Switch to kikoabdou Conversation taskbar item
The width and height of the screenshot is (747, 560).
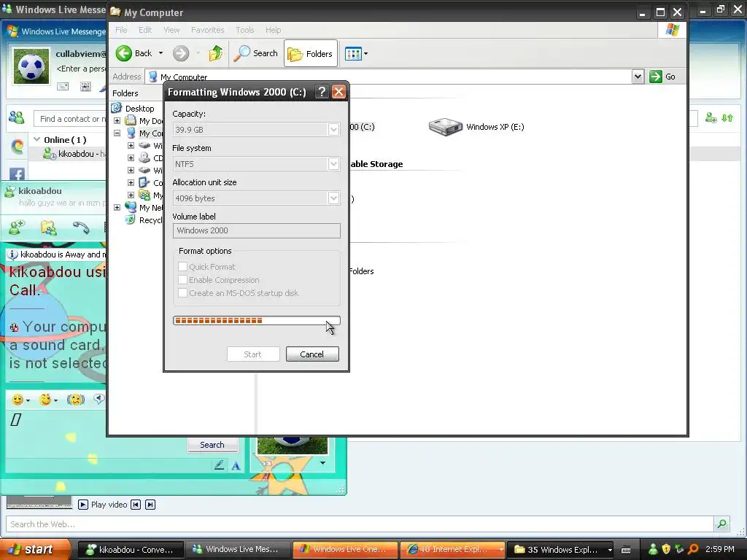[130, 550]
